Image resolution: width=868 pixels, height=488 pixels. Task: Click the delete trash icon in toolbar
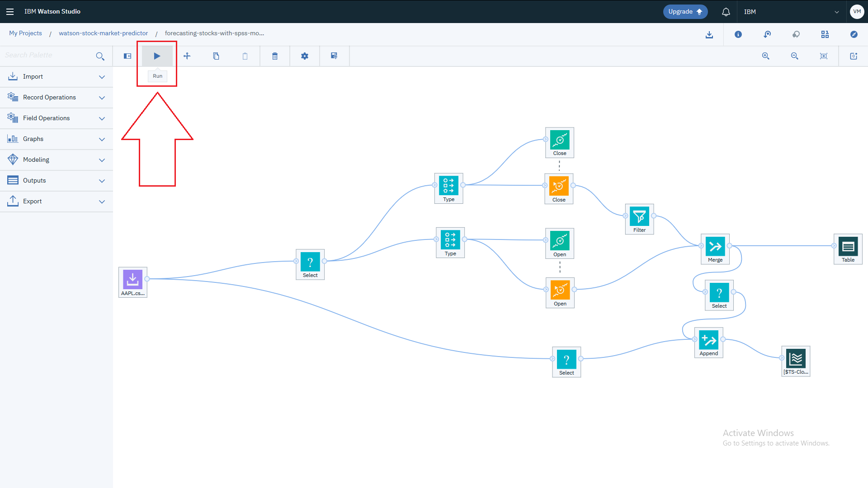point(275,56)
